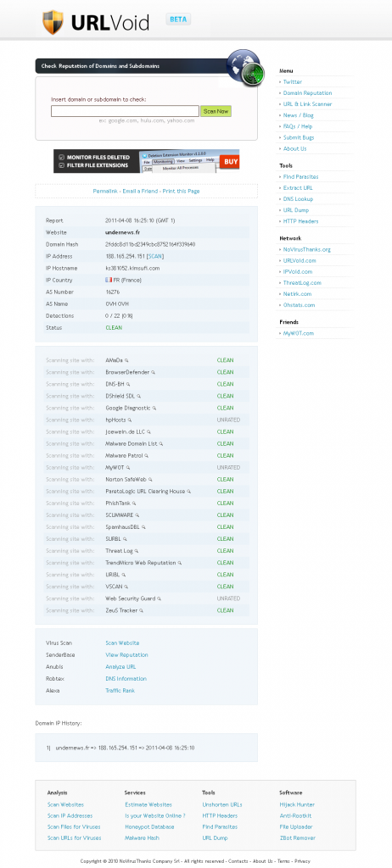392x868 pixels.
Task: Click the SCAN link beside IP address
Action: (155, 256)
